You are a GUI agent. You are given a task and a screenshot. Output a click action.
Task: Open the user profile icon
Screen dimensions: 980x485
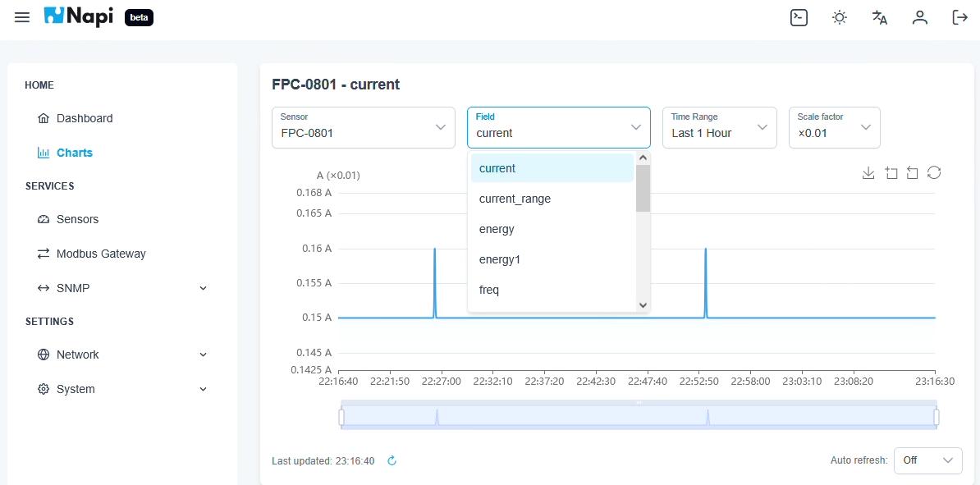click(x=919, y=17)
